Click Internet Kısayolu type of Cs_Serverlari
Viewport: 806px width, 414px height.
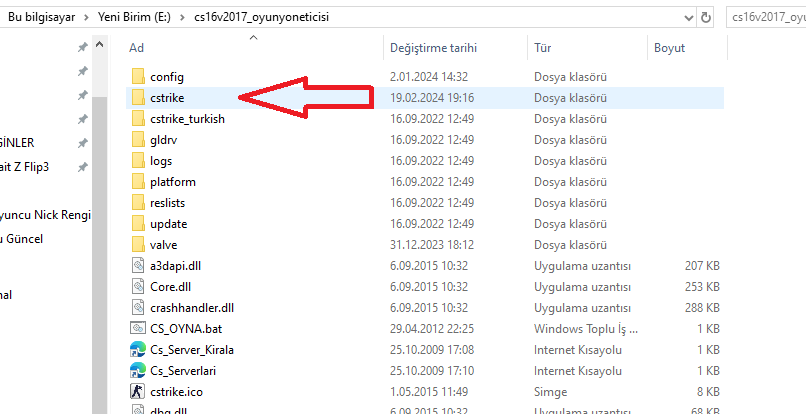(578, 370)
